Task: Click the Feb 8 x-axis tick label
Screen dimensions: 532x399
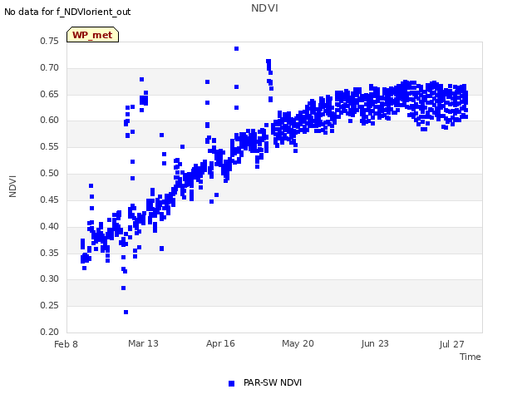Action: 66,344
